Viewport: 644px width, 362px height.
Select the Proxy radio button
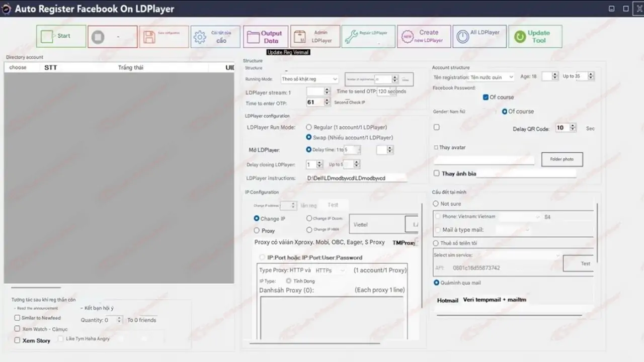point(257,230)
